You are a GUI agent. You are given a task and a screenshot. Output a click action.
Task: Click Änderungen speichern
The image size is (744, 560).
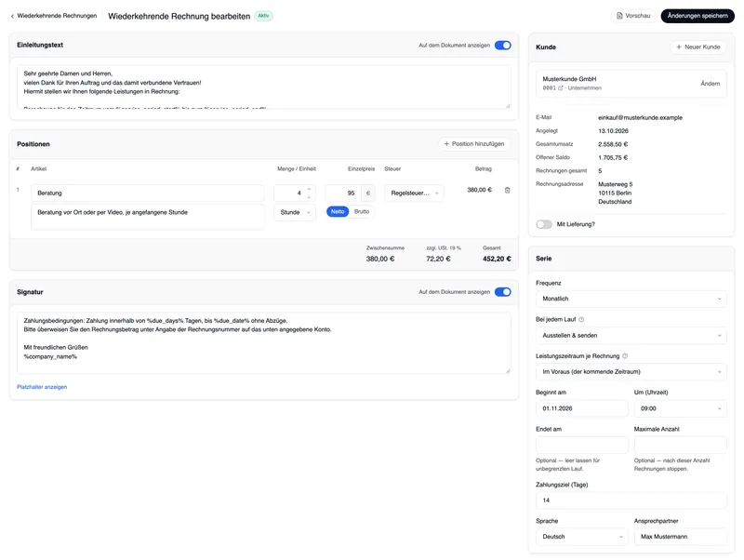click(697, 16)
